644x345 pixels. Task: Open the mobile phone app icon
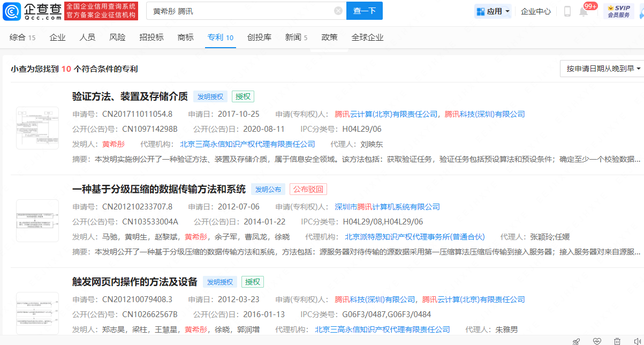coord(567,11)
